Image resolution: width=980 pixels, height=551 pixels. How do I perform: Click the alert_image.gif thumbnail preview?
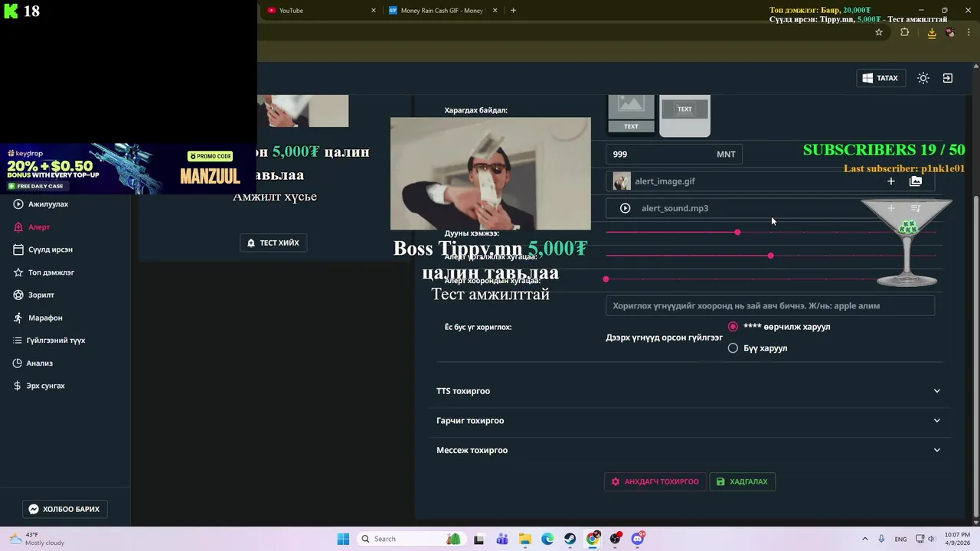point(622,181)
